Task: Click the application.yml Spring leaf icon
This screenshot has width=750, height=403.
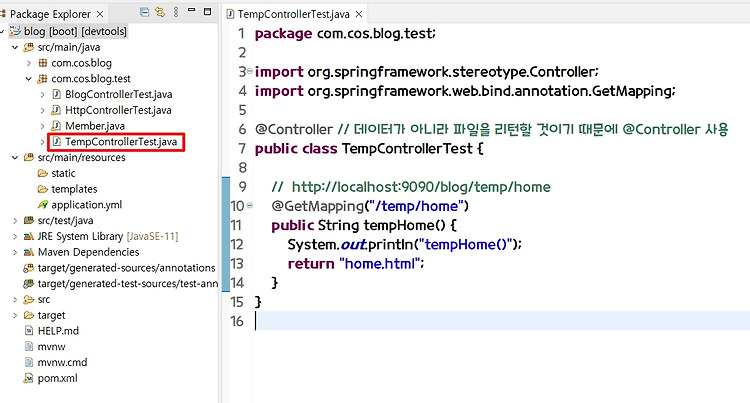Action: tap(43, 205)
